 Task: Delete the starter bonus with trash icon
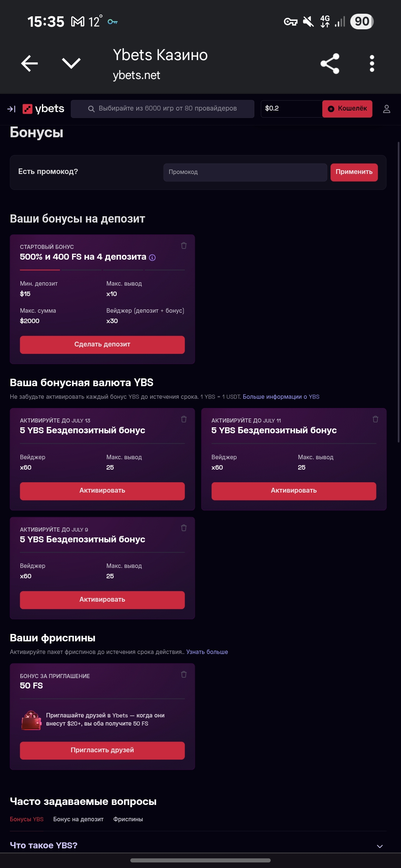click(x=184, y=246)
